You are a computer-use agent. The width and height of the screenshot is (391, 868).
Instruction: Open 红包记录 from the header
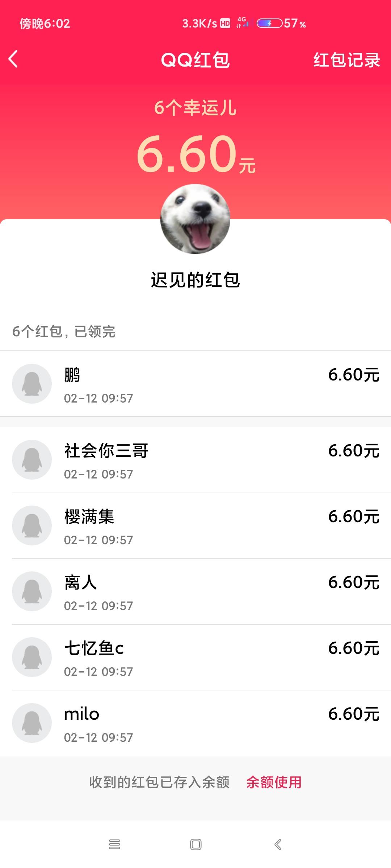coord(346,60)
